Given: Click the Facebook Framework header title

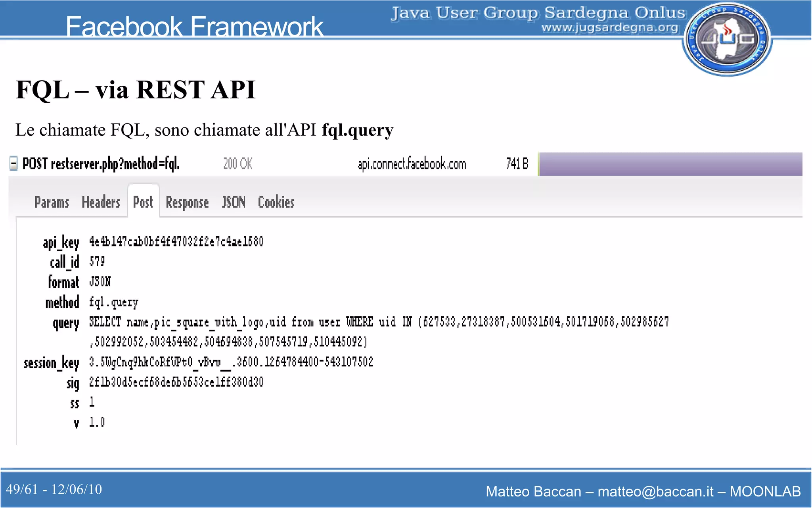Looking at the screenshot, I should tap(194, 26).
